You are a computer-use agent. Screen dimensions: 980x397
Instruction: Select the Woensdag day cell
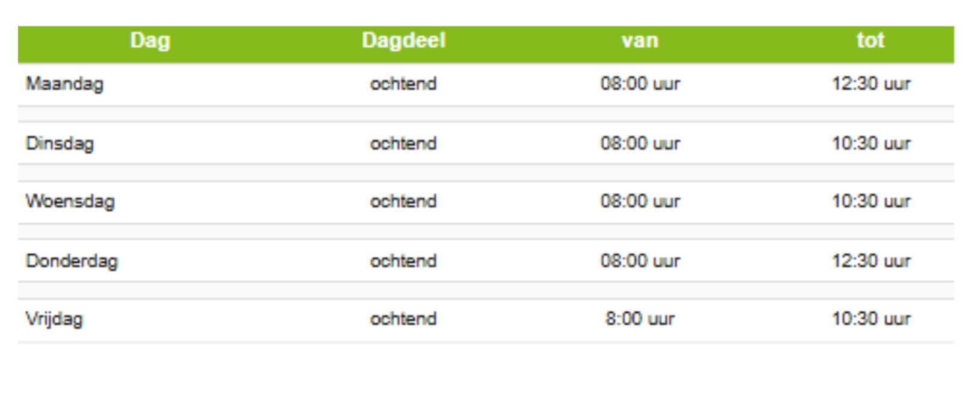pyautogui.click(x=70, y=201)
